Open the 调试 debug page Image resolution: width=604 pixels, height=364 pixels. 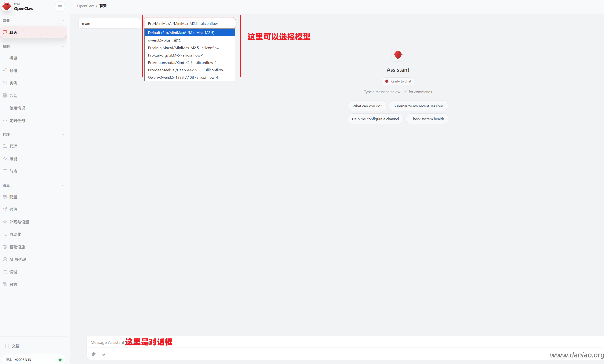(x=13, y=272)
